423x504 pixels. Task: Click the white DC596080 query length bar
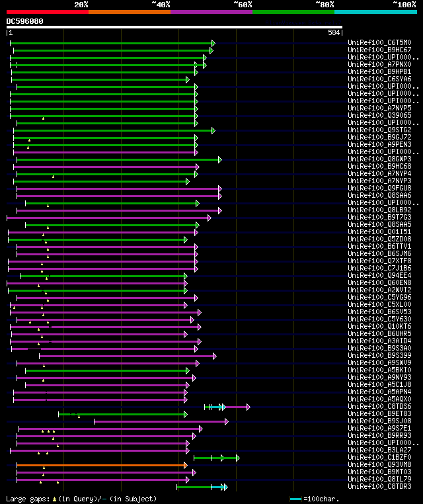tap(174, 27)
